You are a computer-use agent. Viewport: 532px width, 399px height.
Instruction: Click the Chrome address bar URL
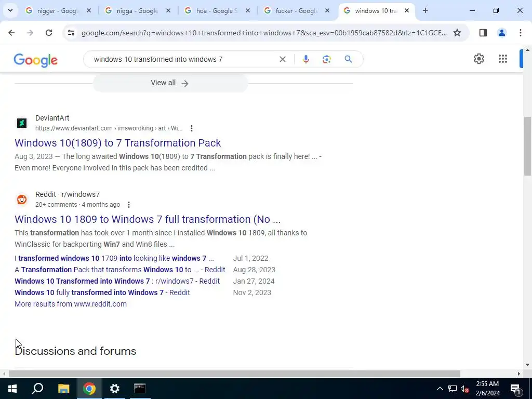coord(264,33)
